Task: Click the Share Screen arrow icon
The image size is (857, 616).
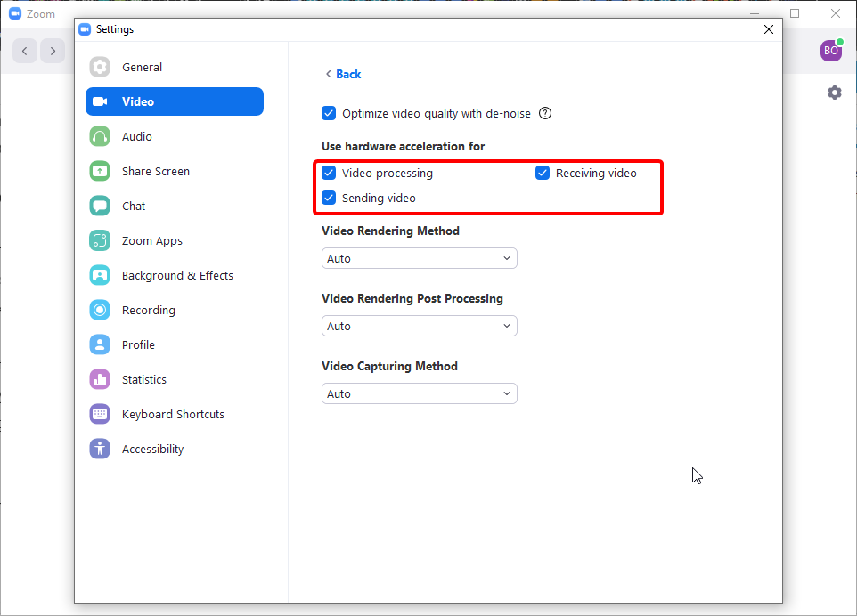Action: click(x=100, y=171)
